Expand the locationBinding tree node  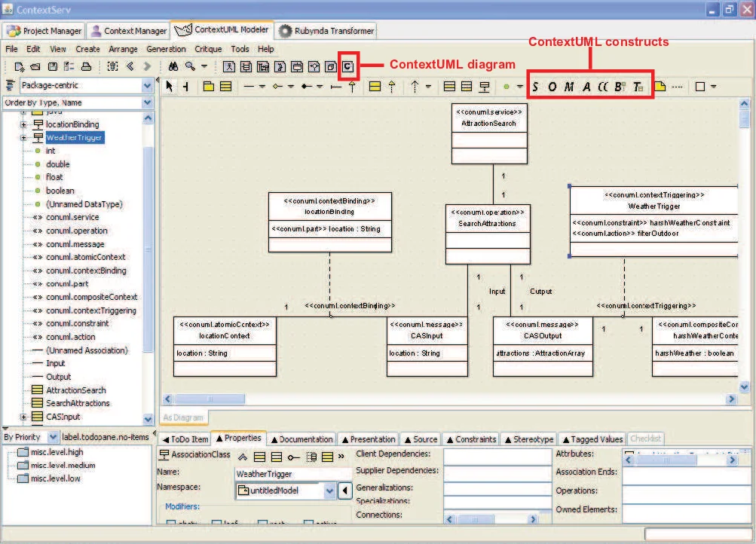[x=24, y=124]
